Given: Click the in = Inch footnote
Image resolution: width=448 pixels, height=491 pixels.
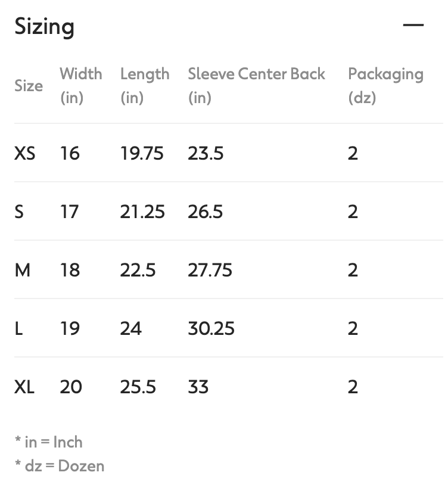Looking at the screenshot, I should [x=49, y=442].
